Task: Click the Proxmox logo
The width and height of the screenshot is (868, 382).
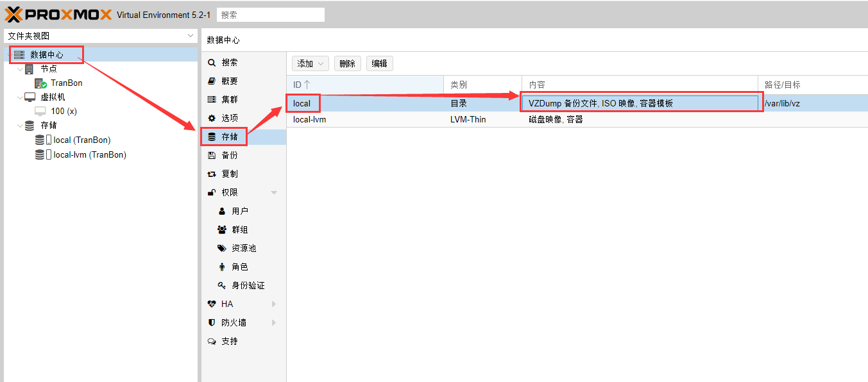Action: pos(58,14)
